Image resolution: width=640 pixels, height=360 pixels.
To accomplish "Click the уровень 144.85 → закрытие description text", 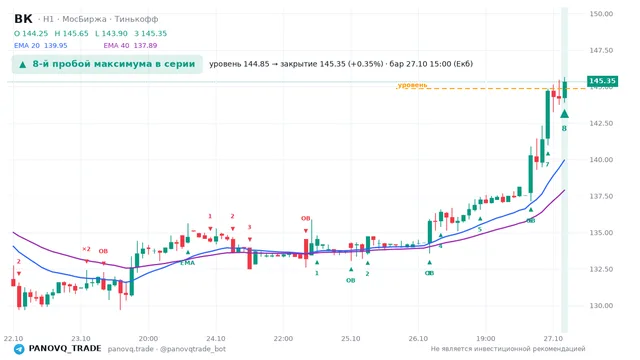I will [341, 64].
